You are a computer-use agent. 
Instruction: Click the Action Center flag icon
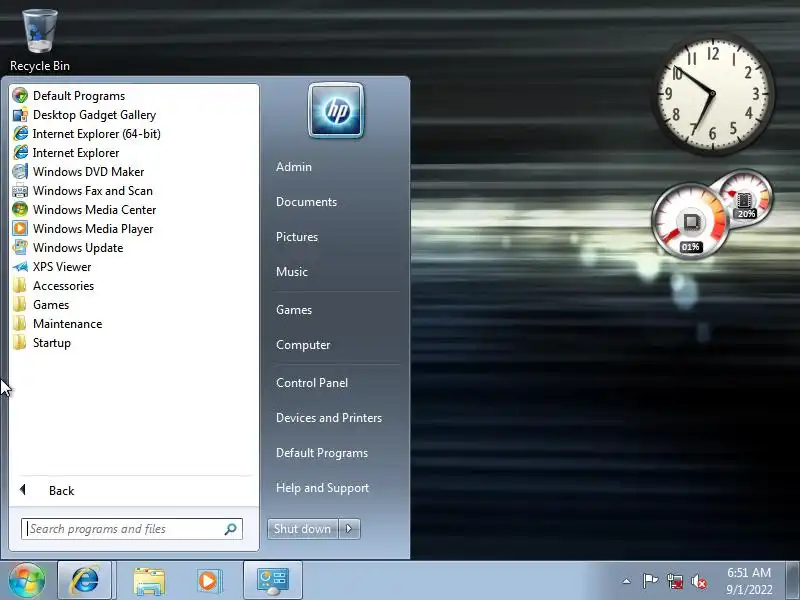pos(650,581)
